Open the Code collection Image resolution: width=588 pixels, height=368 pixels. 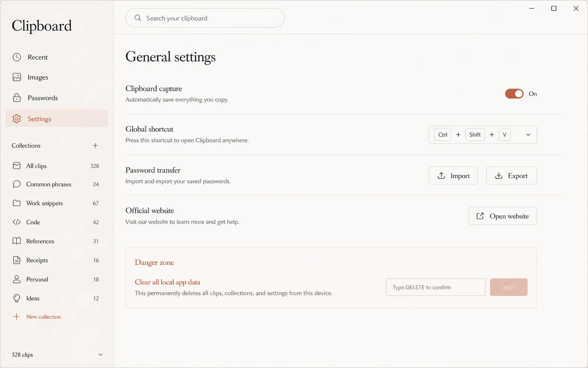[x=57, y=222]
